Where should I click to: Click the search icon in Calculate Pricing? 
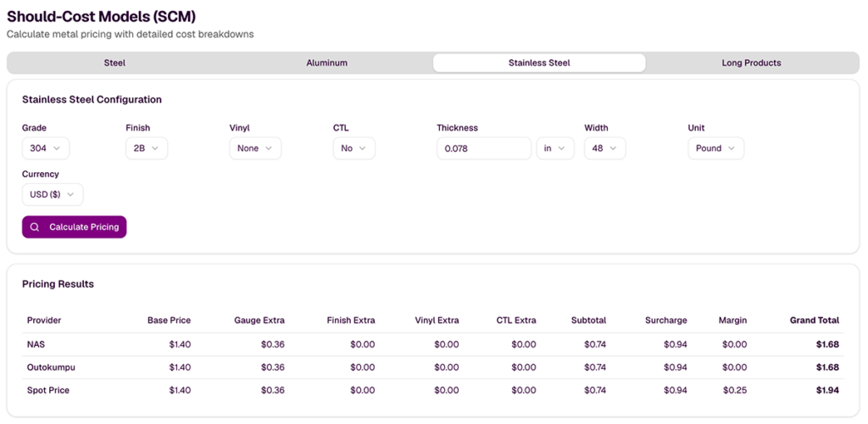click(x=35, y=227)
